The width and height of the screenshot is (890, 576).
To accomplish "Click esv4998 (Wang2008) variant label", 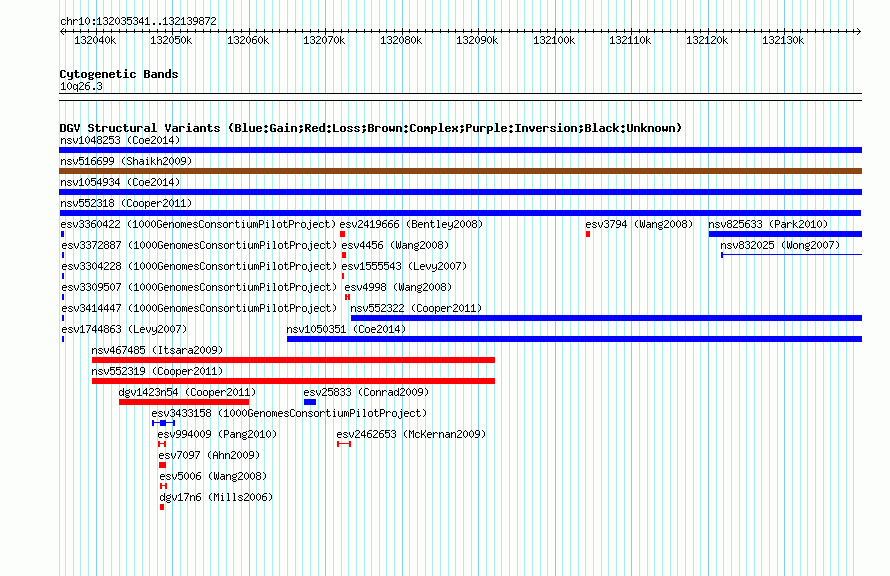I will 398,287.
